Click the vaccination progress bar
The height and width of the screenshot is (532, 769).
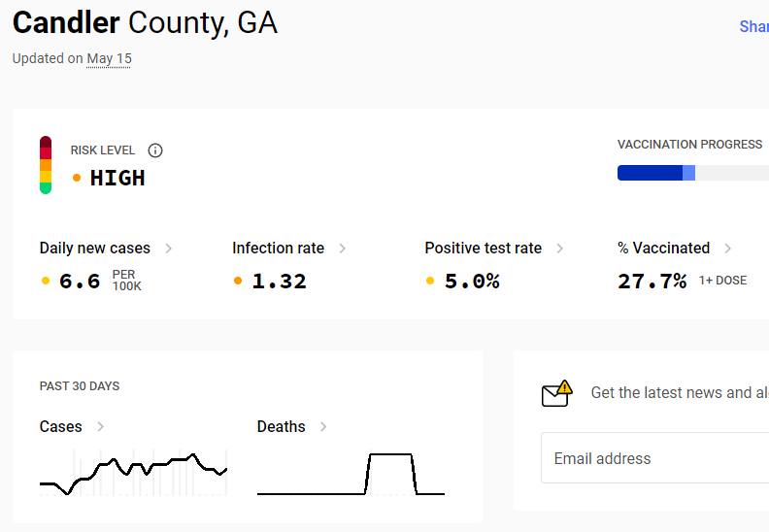(693, 173)
